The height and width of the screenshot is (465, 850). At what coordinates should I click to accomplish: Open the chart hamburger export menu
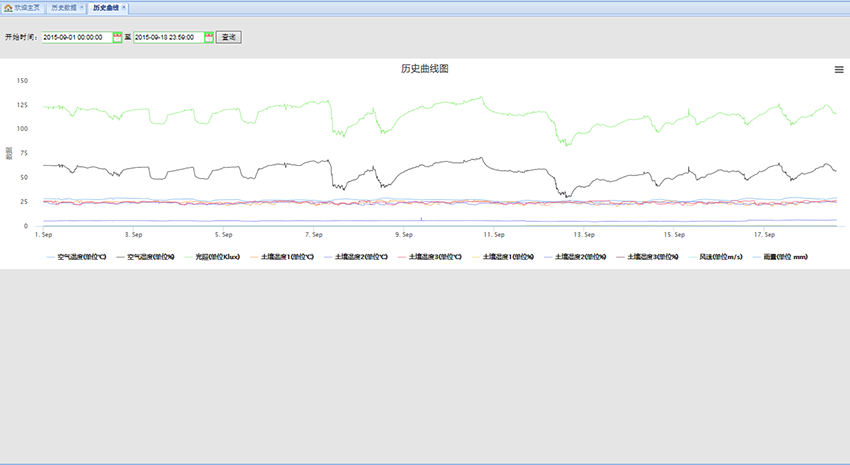(839, 69)
